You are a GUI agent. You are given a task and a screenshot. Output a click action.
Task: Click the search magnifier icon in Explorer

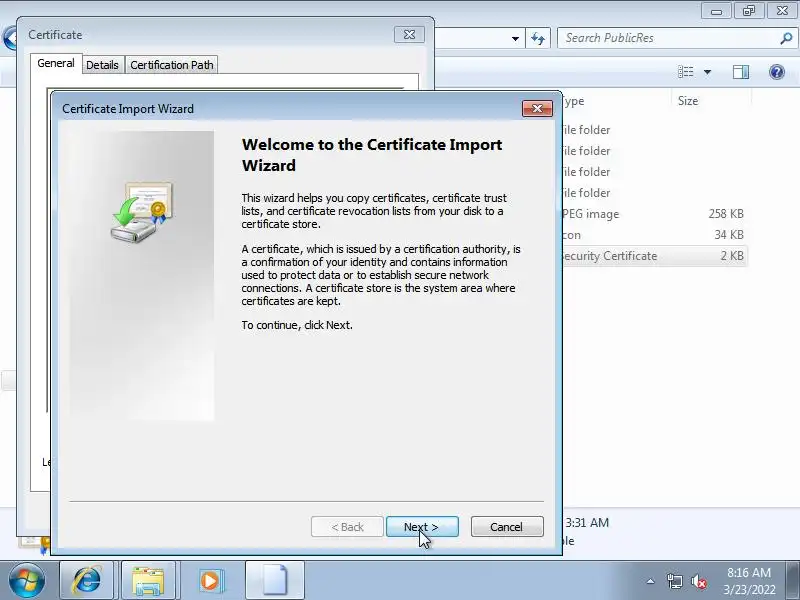point(786,38)
